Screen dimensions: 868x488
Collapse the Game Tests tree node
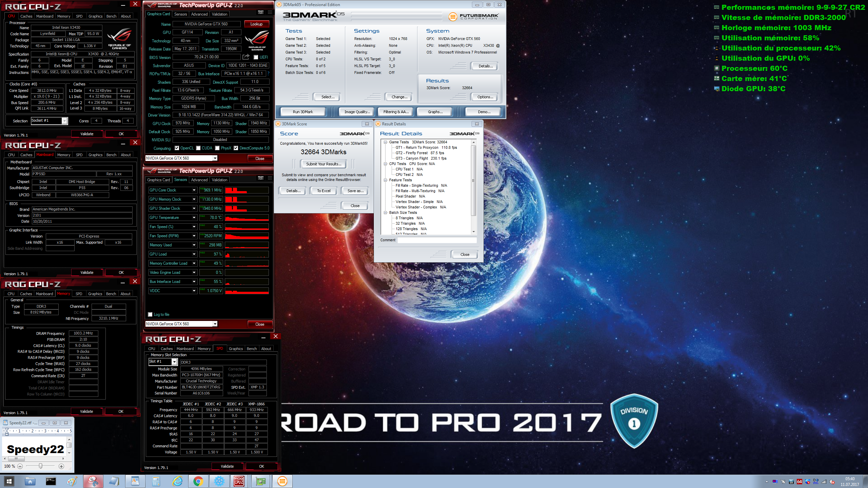coord(386,142)
